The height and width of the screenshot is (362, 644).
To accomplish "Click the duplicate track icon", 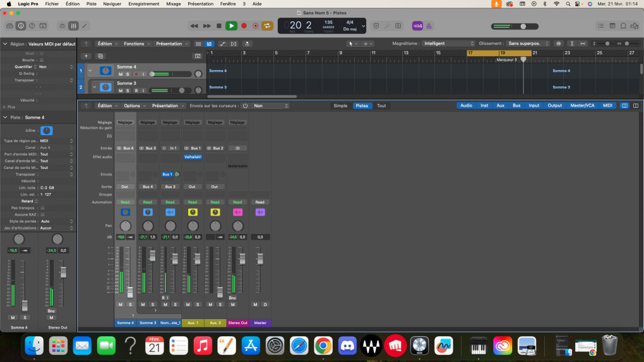I will coord(100,56).
